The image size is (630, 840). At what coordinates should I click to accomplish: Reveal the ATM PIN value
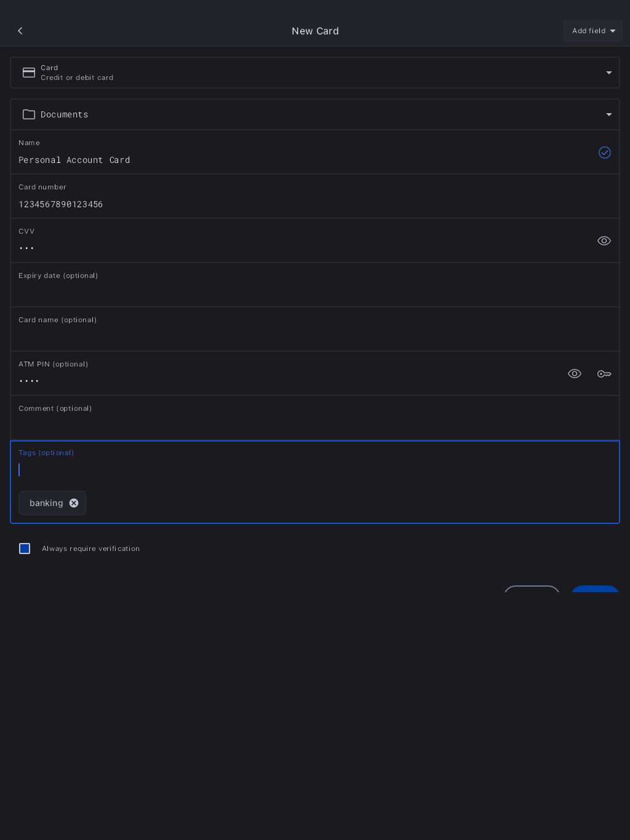[575, 374]
